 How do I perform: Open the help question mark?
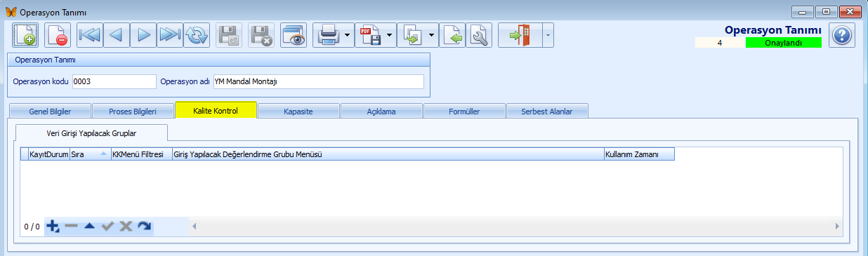point(841,34)
